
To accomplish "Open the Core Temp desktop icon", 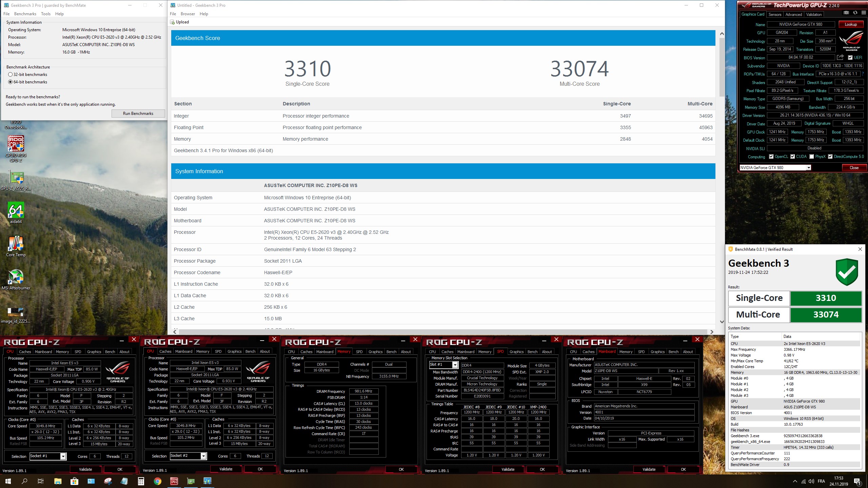I will click(16, 246).
